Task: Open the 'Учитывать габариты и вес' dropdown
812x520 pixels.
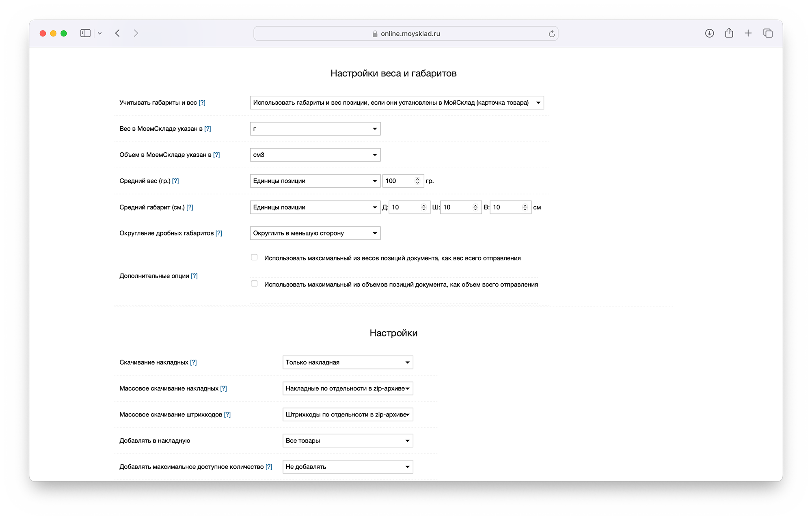Action: point(397,103)
